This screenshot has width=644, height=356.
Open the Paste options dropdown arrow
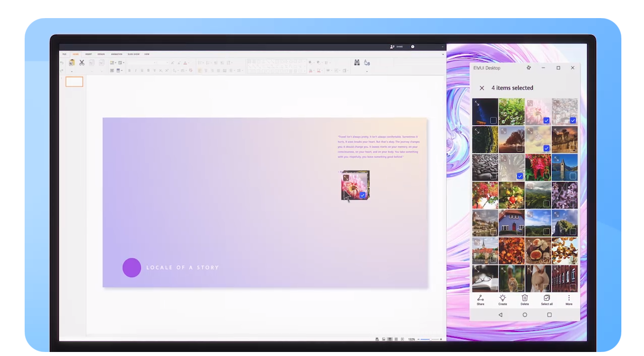coord(72,71)
